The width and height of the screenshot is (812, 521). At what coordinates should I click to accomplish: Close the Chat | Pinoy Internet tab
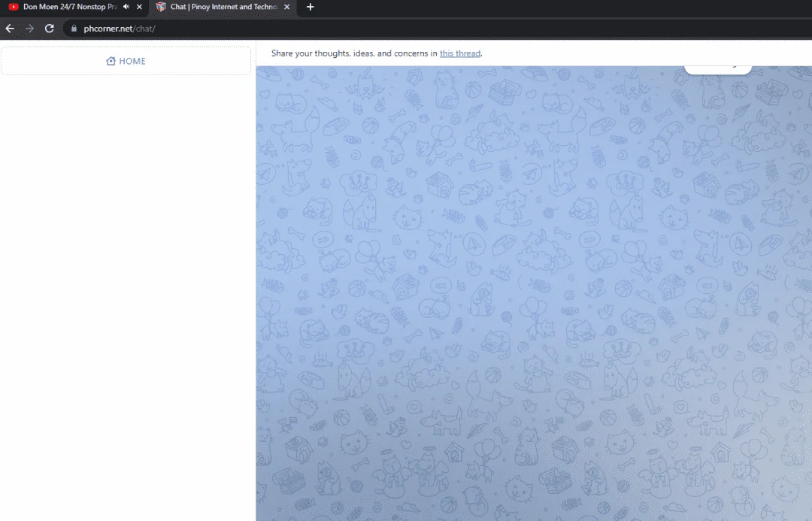pyautogui.click(x=287, y=7)
